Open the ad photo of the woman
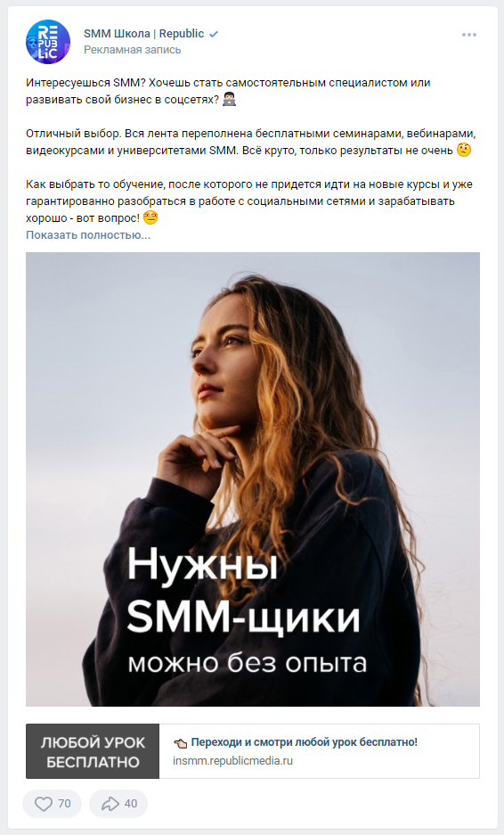Viewport: 504px width, 835px height. click(253, 479)
